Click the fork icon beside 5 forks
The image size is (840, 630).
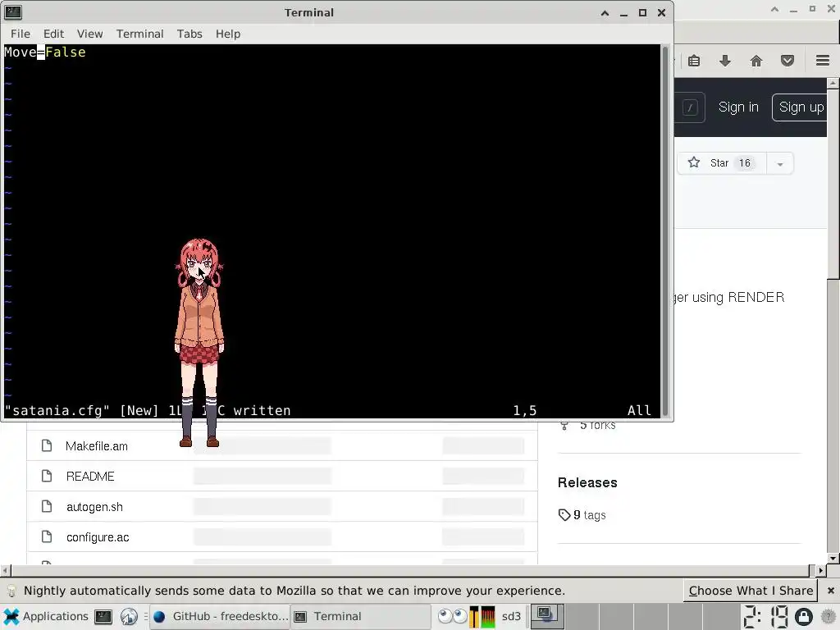coord(564,426)
